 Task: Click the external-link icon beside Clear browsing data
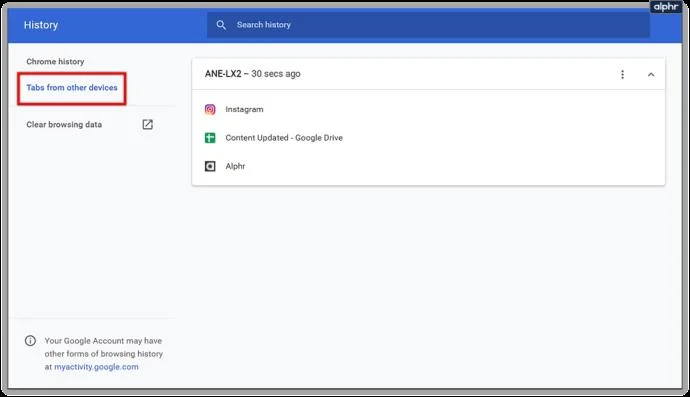pos(147,125)
